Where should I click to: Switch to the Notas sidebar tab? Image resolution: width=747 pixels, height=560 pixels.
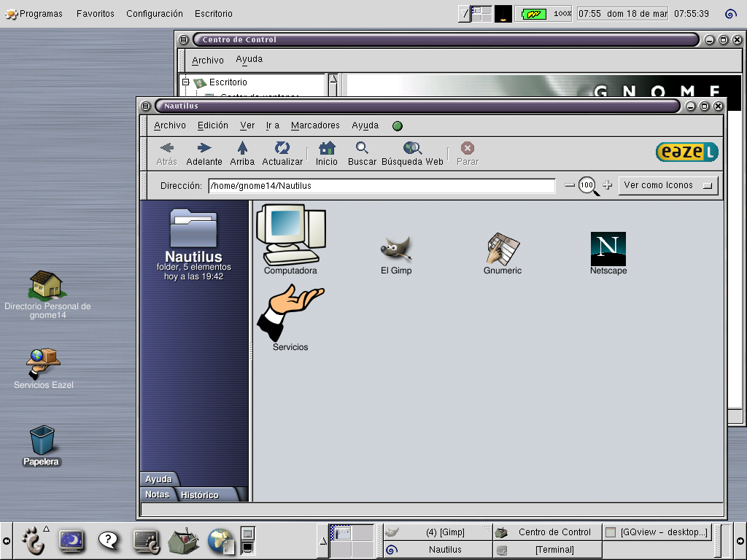(157, 494)
